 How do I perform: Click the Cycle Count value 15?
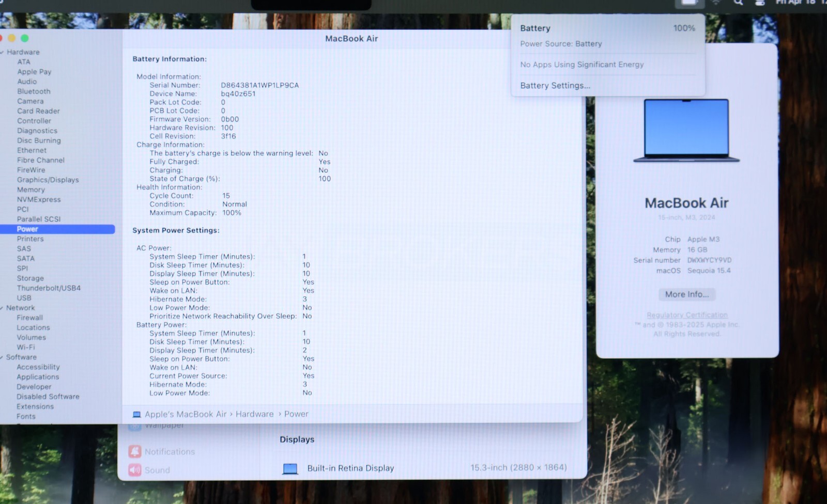click(226, 196)
